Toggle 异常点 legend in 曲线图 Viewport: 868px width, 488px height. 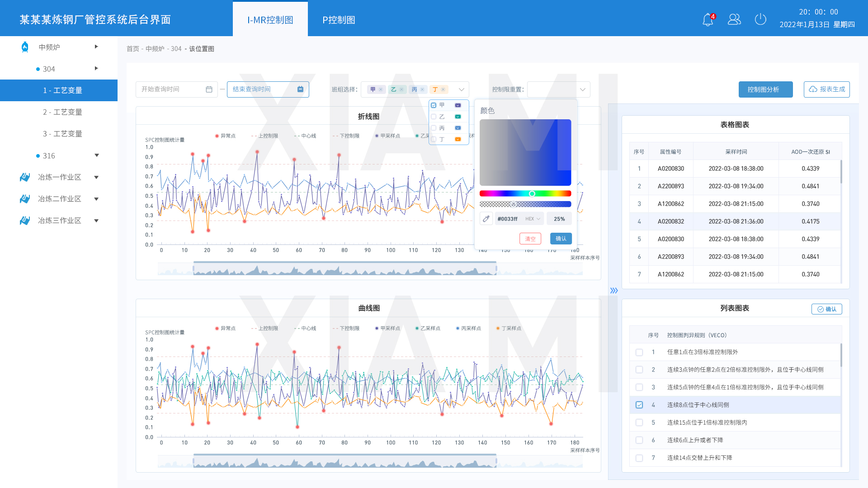pyautogui.click(x=226, y=328)
